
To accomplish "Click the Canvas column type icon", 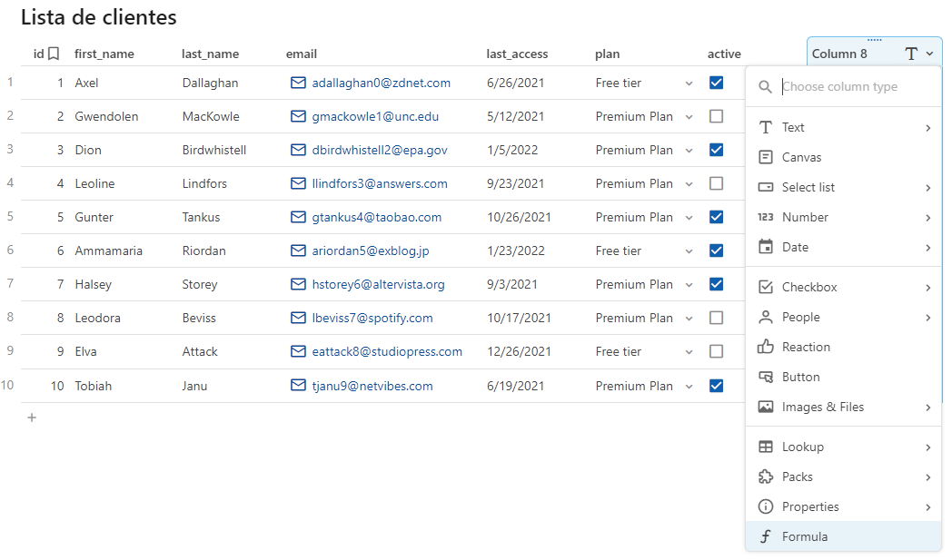I will point(766,157).
